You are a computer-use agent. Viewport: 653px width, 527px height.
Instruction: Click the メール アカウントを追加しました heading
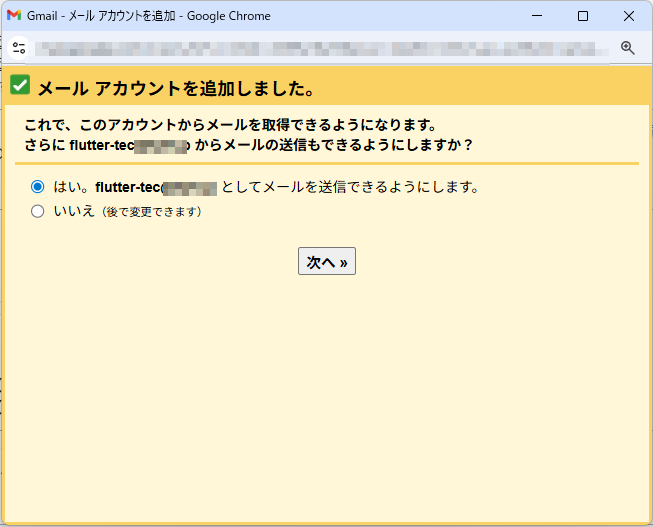[x=176, y=89]
